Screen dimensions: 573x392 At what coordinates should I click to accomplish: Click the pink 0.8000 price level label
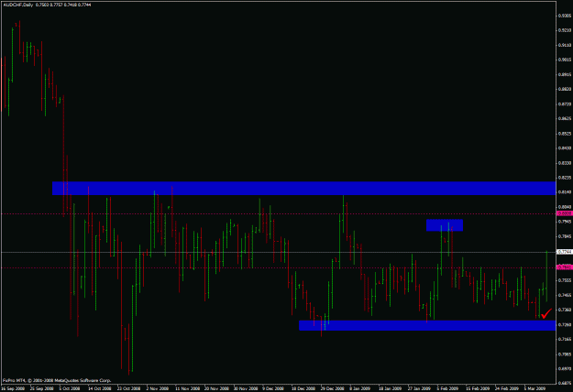pos(564,213)
